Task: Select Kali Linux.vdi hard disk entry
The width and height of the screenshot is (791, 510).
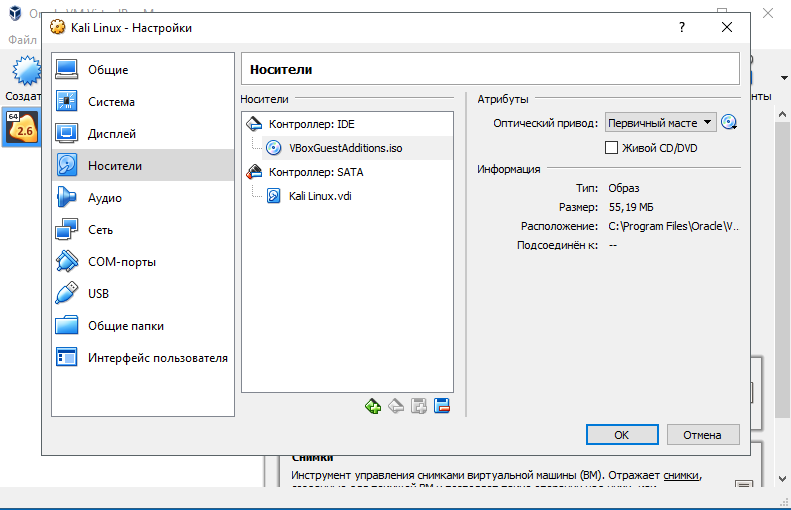Action: [320, 196]
